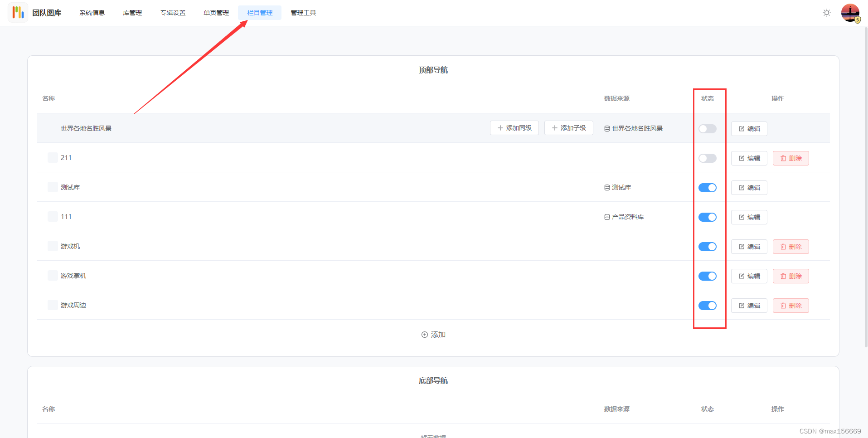Enable status switch for 世界各地名胜风景

[707, 129]
